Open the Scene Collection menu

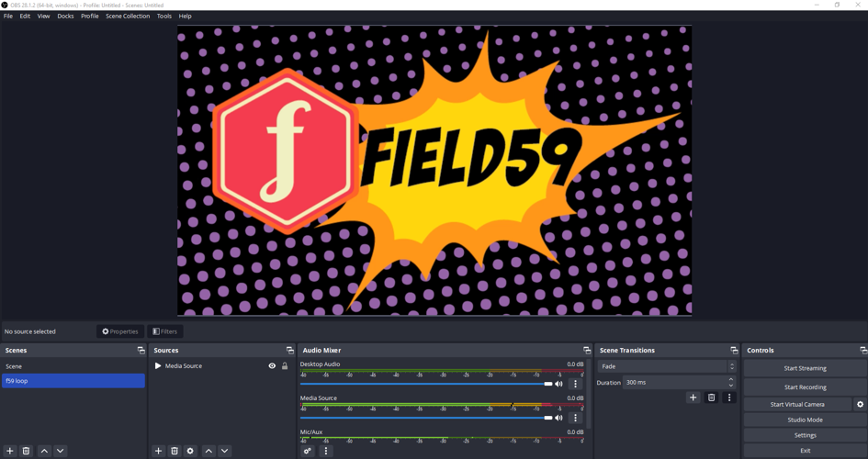coord(128,16)
